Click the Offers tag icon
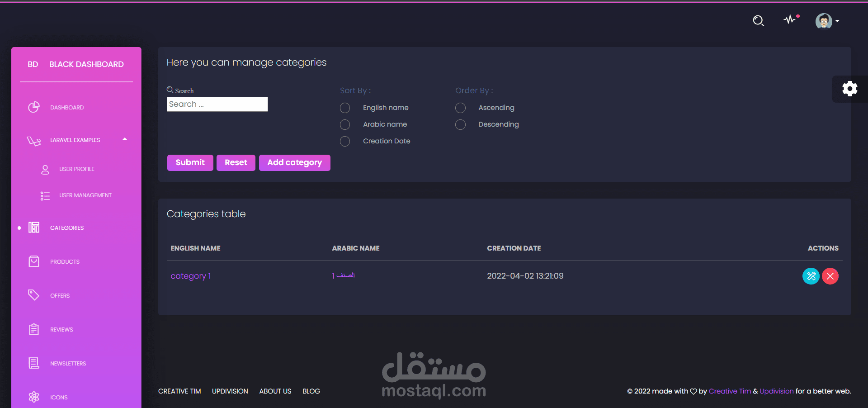Screen dimensions: 868x408 (34, 295)
